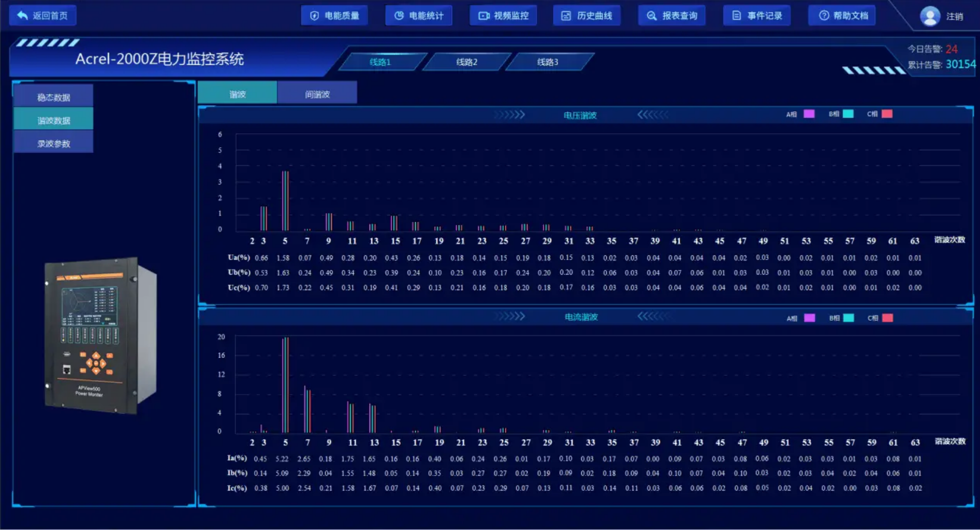Viewport: 980px width, 530px height.
Task: Click the shield icon on 电能质量
Action: [314, 16]
